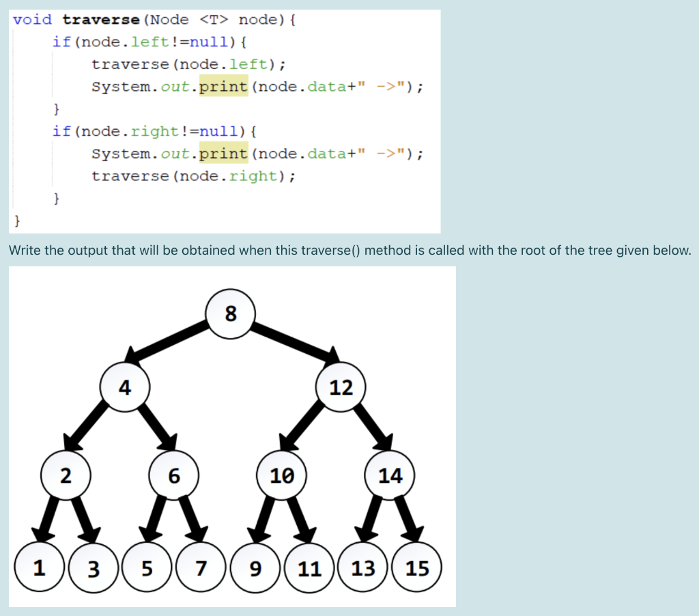Select the leaf node labeled 7
699x616 pixels.
coord(201,568)
